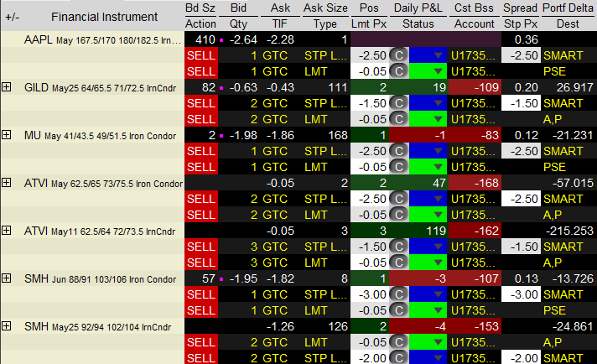597x364 pixels.
Task: Hit C cancel icon on SMH Jun stop order
Action: (399, 295)
